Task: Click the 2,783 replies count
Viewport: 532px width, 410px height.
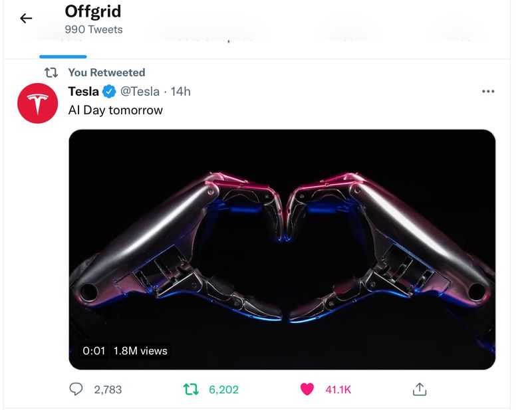Action: 108,390
